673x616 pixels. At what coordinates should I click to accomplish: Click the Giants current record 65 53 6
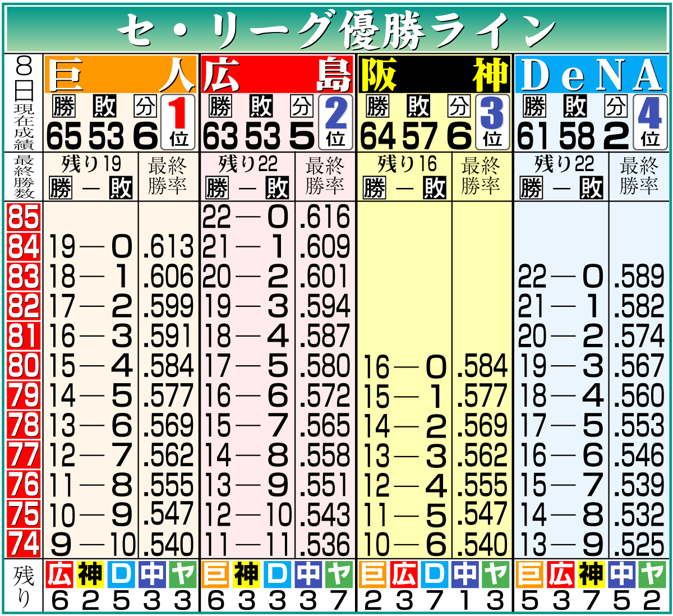(102, 136)
